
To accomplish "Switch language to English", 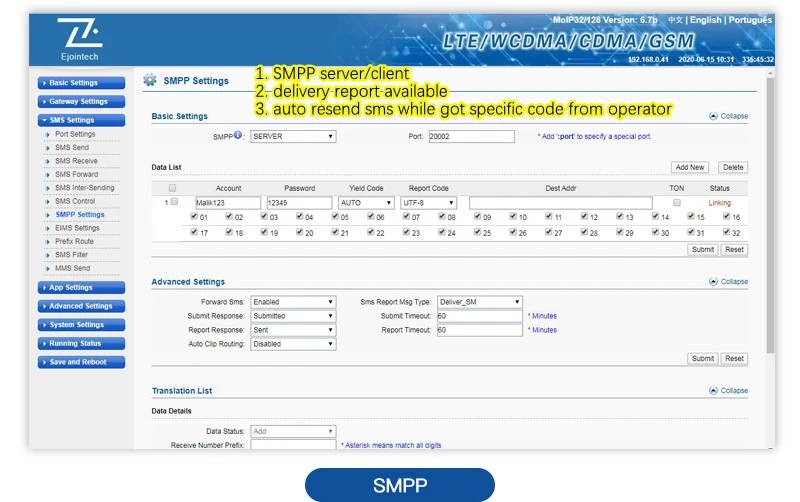I will [x=706, y=20].
